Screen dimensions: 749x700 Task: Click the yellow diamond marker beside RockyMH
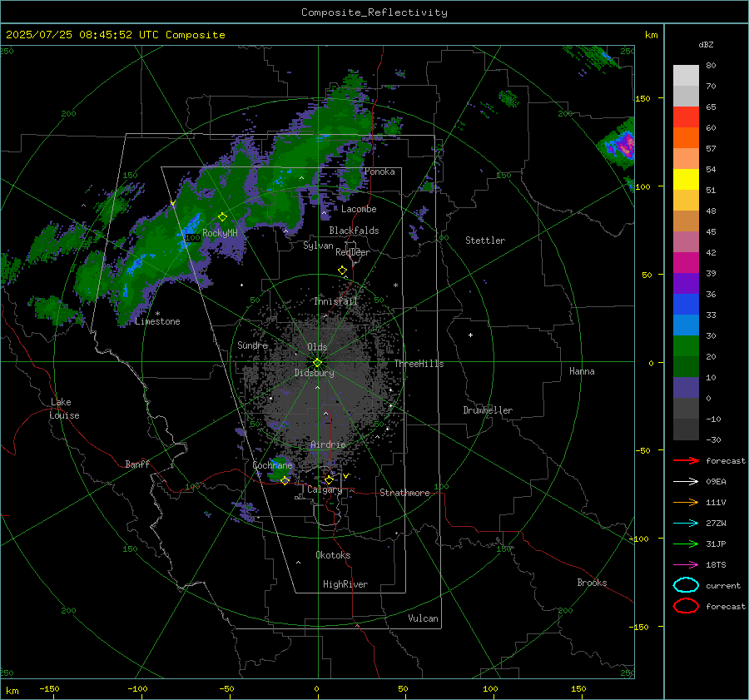point(222,217)
